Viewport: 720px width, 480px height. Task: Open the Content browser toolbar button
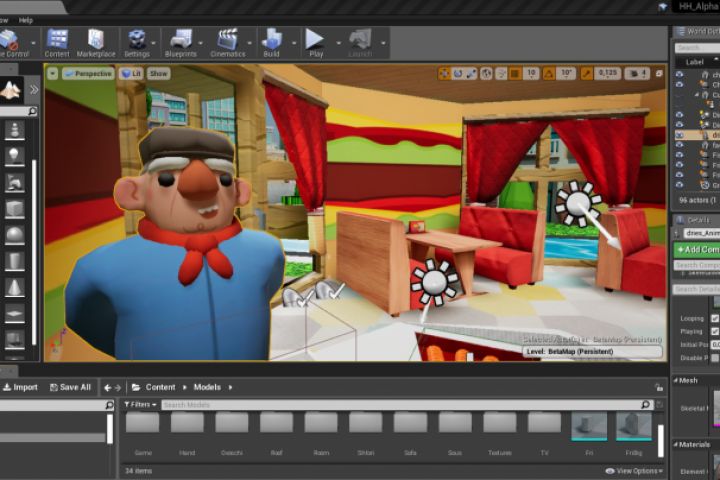pyautogui.click(x=57, y=43)
